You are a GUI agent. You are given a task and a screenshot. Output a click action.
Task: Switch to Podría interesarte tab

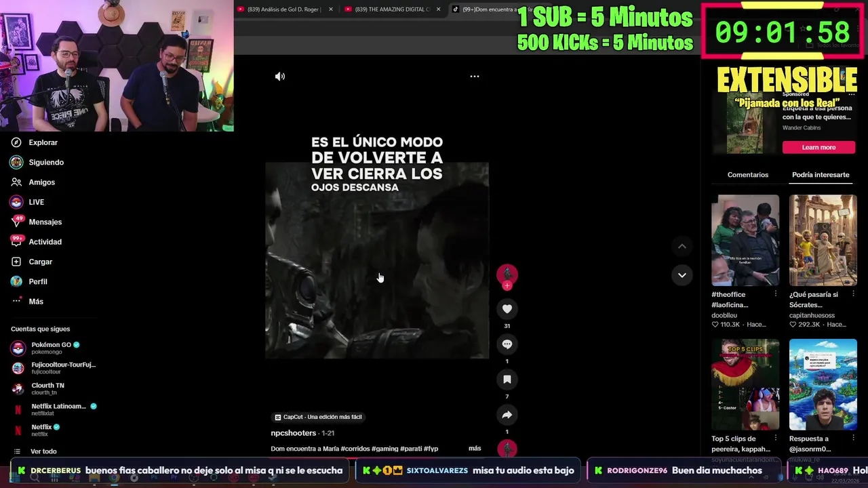click(x=821, y=175)
